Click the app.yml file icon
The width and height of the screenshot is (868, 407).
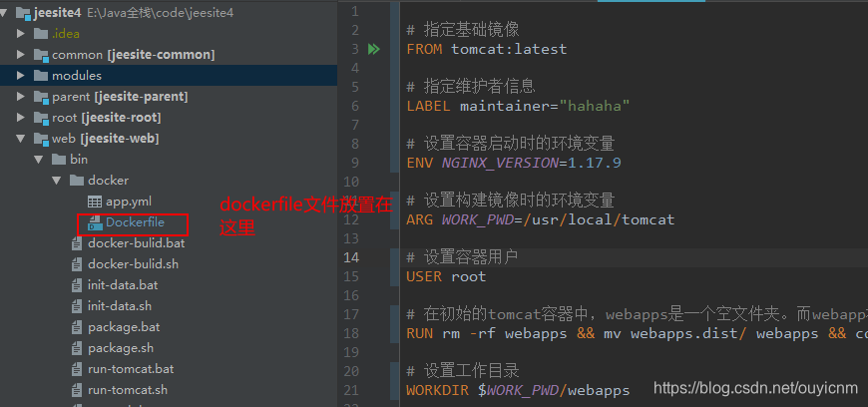95,202
